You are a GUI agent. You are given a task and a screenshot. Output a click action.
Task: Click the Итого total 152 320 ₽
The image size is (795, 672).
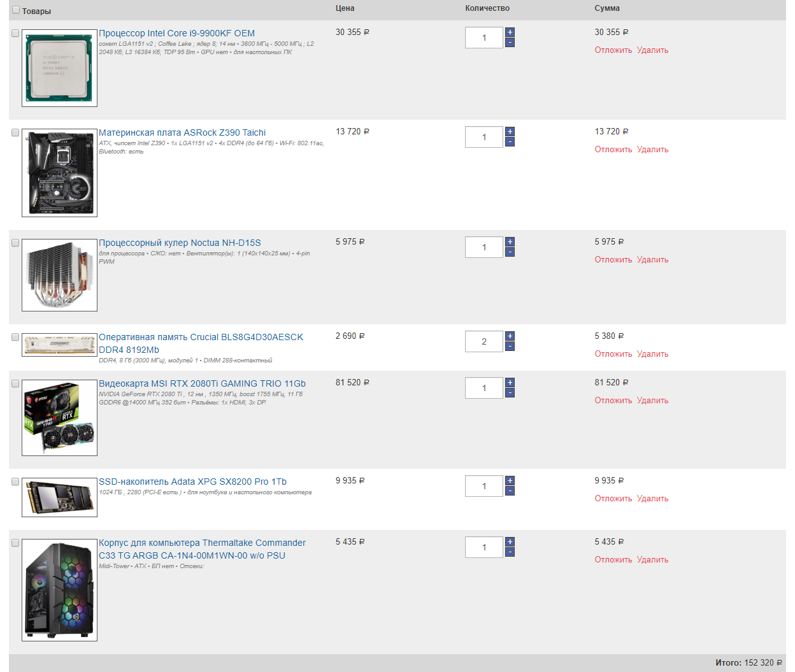[x=748, y=662]
